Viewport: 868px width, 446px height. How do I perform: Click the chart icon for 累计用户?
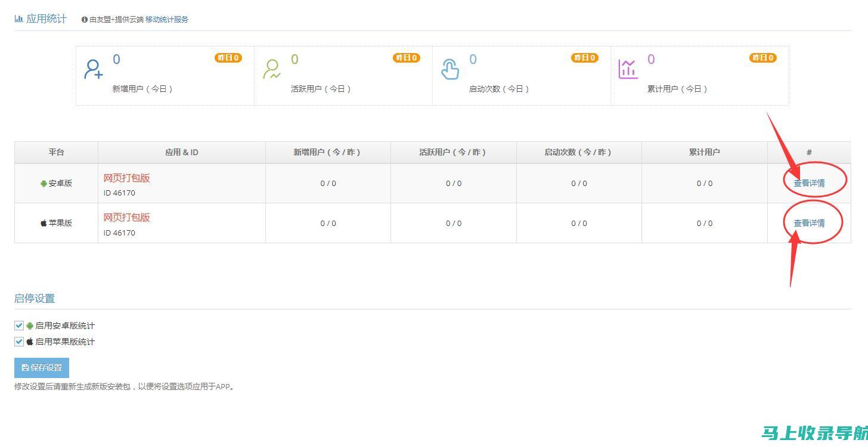coord(628,69)
